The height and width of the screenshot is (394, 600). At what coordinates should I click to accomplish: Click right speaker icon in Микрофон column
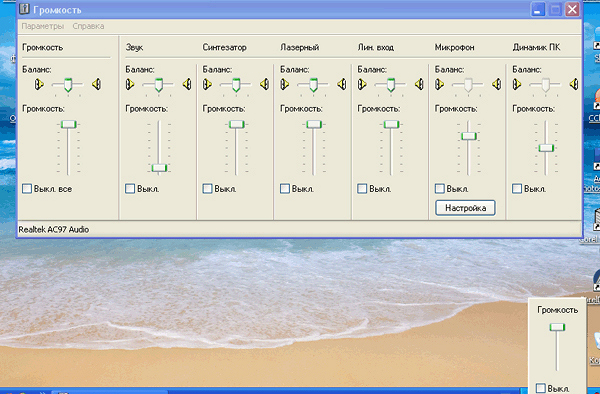coord(497,84)
